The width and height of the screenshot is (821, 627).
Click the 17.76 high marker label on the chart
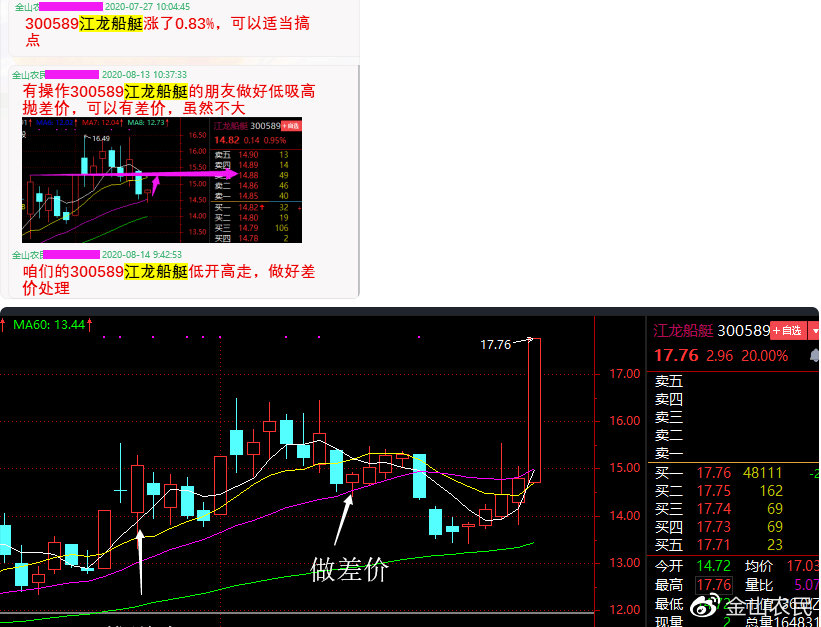[495, 345]
